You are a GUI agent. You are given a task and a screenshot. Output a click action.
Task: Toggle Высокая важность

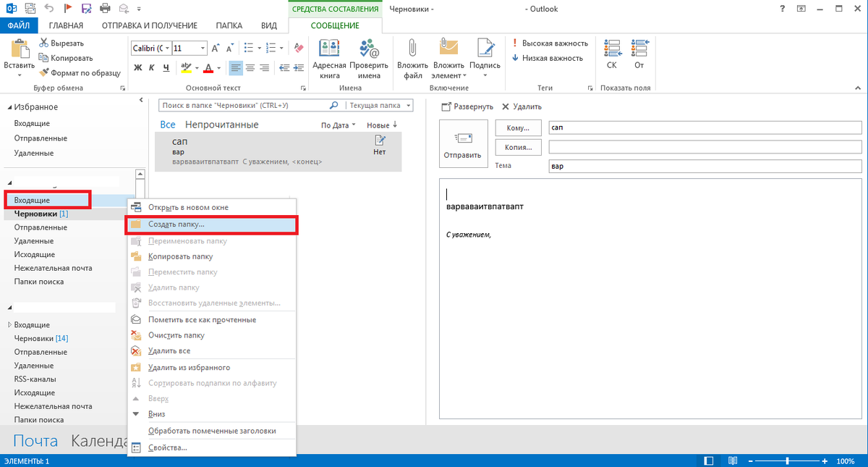(x=550, y=43)
